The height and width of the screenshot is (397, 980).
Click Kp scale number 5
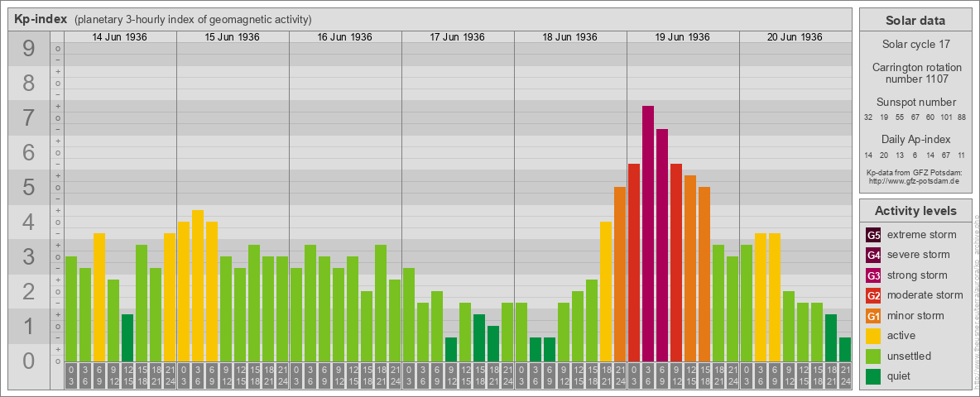click(29, 187)
